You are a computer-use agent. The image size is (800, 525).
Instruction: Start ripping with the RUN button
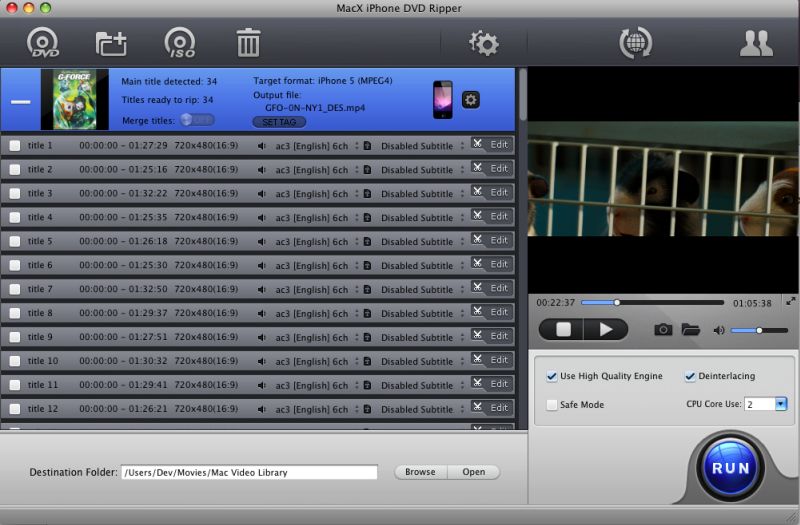point(730,468)
